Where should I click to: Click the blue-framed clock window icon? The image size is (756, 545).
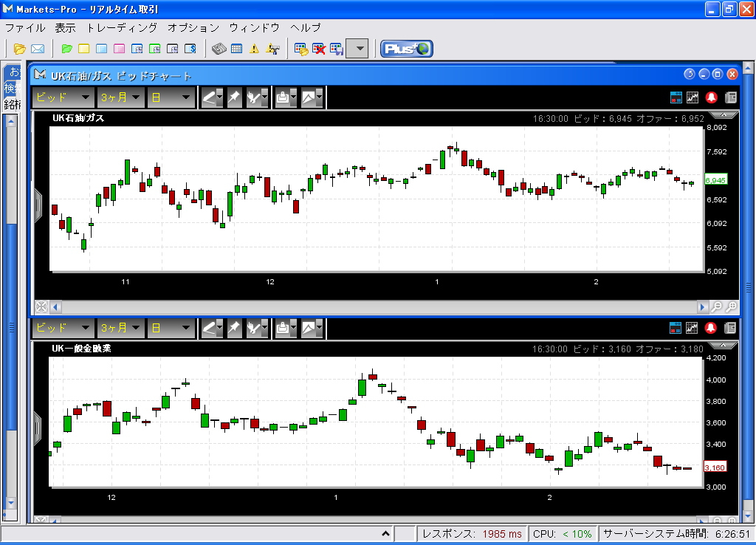137,49
